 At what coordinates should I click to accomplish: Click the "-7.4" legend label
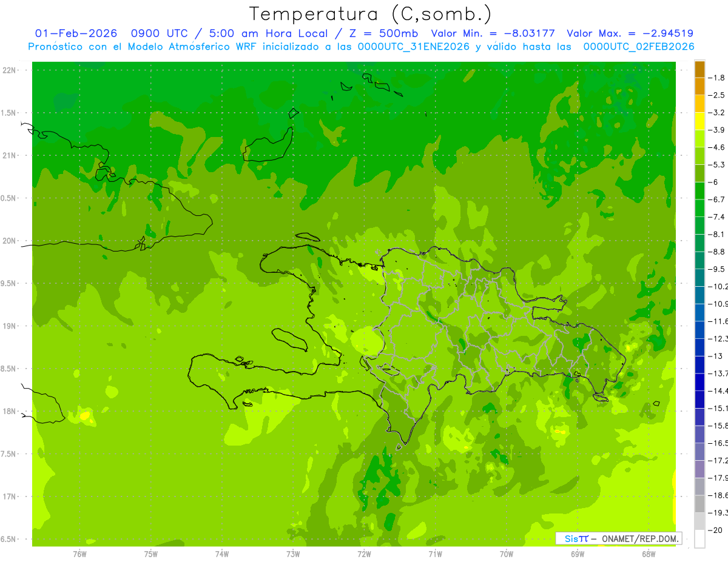tap(716, 216)
